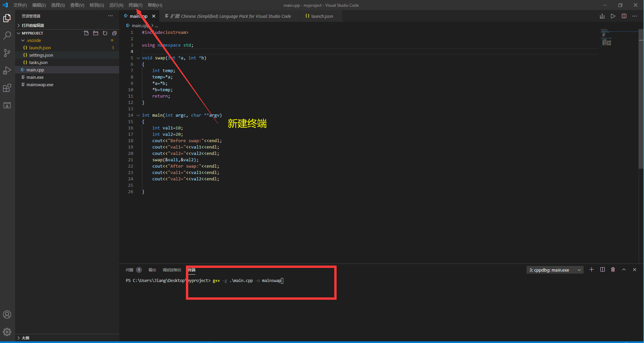Open the Run and Debug view
The width and height of the screenshot is (644, 343).
click(x=7, y=70)
